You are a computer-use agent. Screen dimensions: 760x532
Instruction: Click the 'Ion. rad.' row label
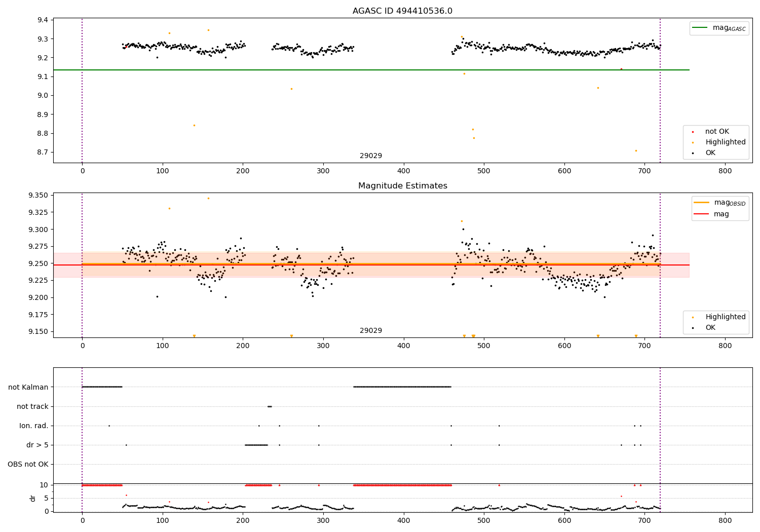[x=34, y=426]
